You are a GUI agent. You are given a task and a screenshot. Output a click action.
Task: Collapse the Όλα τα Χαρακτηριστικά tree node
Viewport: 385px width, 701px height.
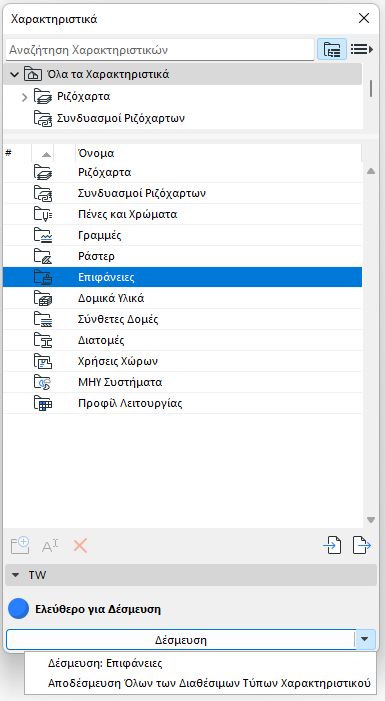pos(14,74)
